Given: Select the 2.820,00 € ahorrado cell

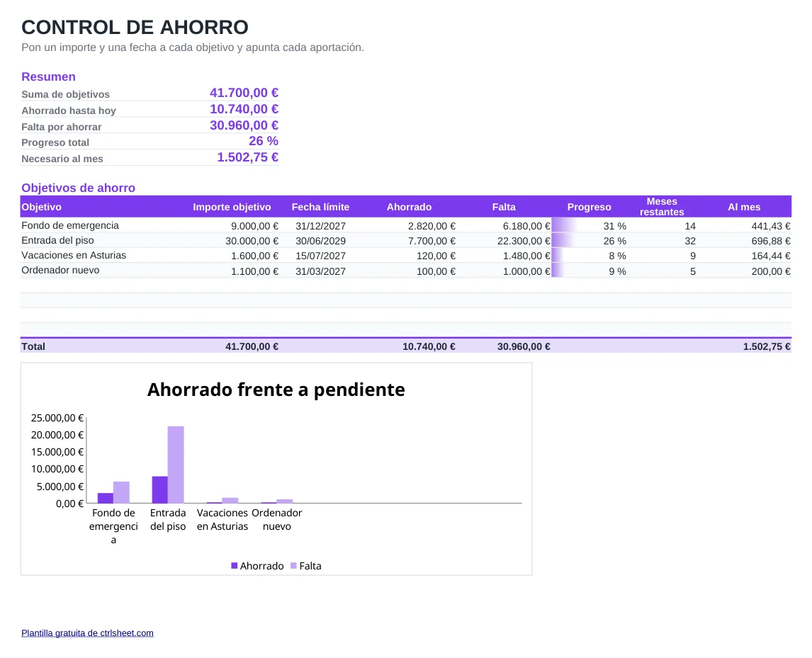Looking at the screenshot, I should 432,226.
